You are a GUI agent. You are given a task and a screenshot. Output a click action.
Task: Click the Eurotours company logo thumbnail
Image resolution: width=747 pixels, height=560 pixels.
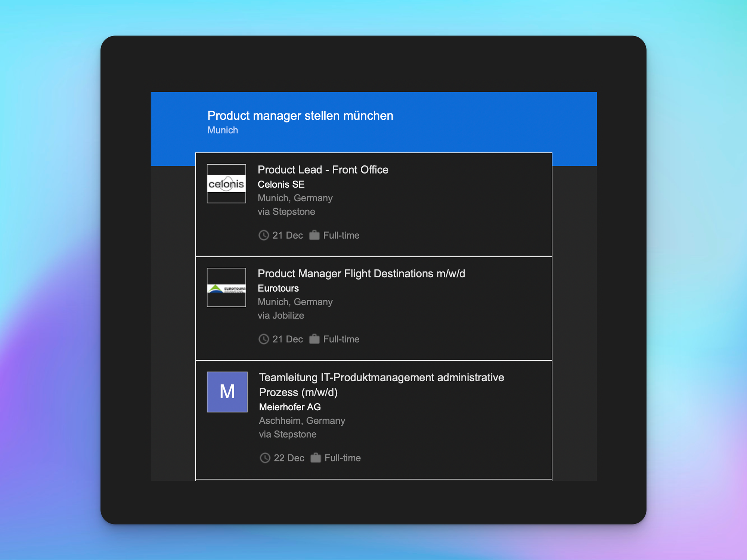226,287
